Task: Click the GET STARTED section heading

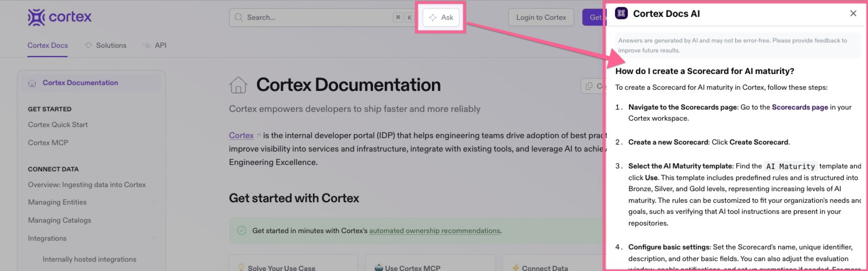Action: 50,109
